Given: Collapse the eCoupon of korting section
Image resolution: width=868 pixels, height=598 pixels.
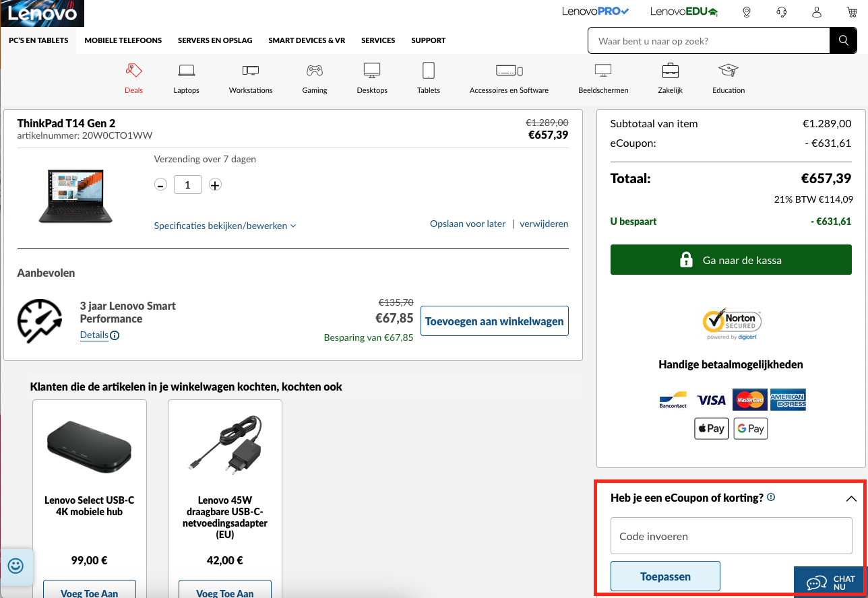Looking at the screenshot, I should coord(851,499).
